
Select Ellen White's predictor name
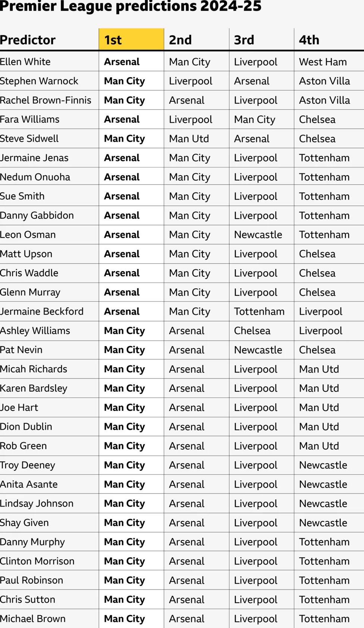pos(25,62)
